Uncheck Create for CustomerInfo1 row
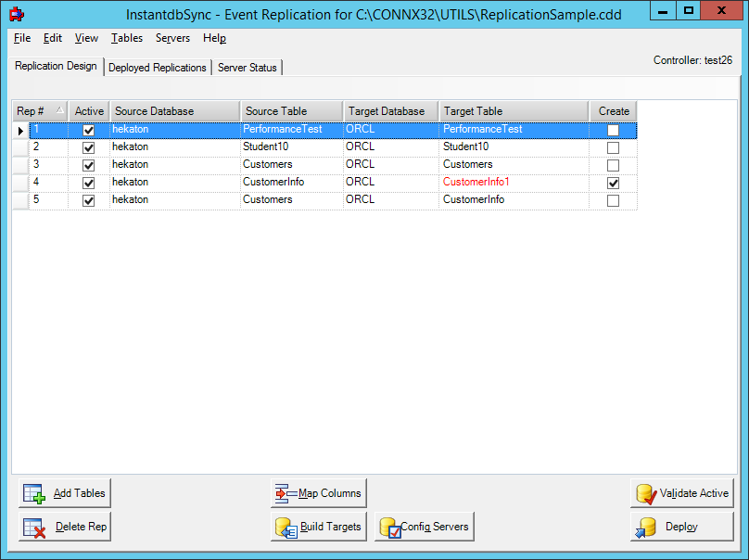Screen dimensions: 749x560 613,182
